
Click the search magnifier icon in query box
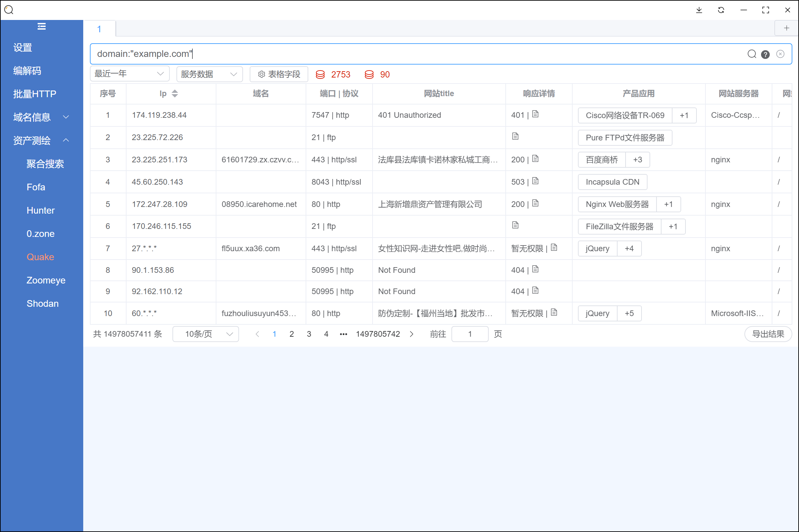point(751,54)
